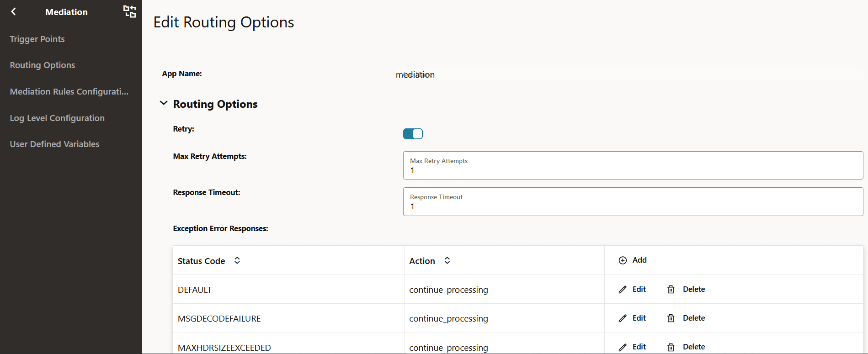Click the pencil icon for MAXHDRSIZEEXCEEDED
The height and width of the screenshot is (354, 868).
[623, 347]
